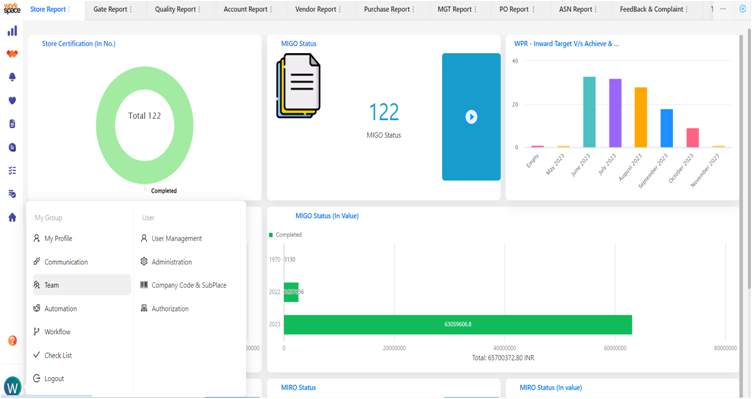This screenshot has width=752, height=399.
Task: Click the checklist tasks sidebar icon
Action: tap(12, 170)
